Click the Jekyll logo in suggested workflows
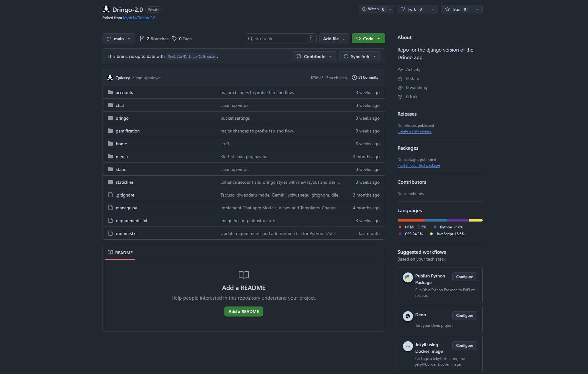The width and height of the screenshot is (588, 374). coord(408,346)
